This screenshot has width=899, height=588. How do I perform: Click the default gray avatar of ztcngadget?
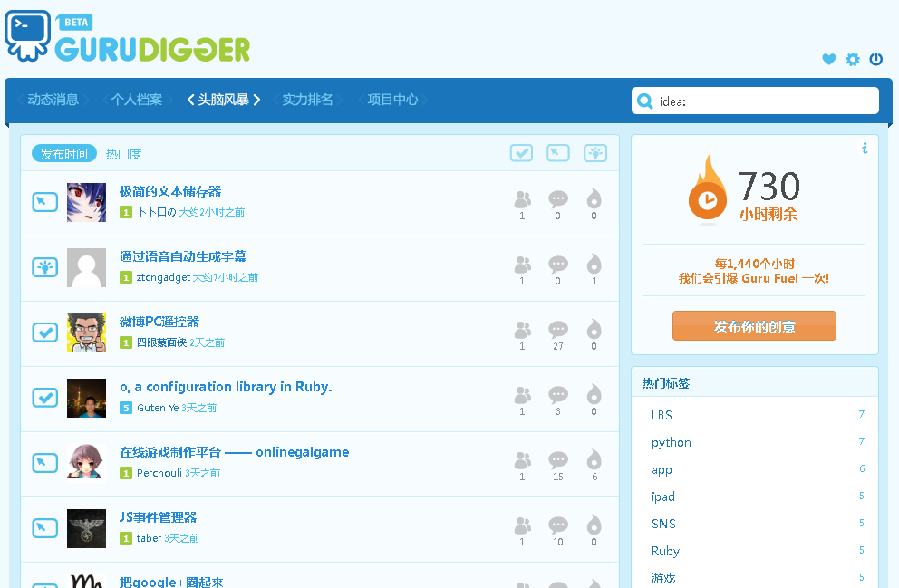[87, 267]
